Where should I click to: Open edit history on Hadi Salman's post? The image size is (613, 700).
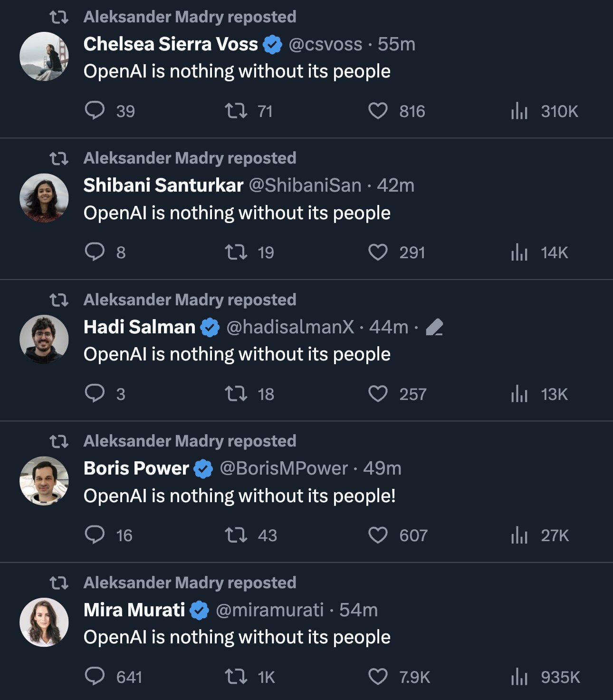(434, 327)
